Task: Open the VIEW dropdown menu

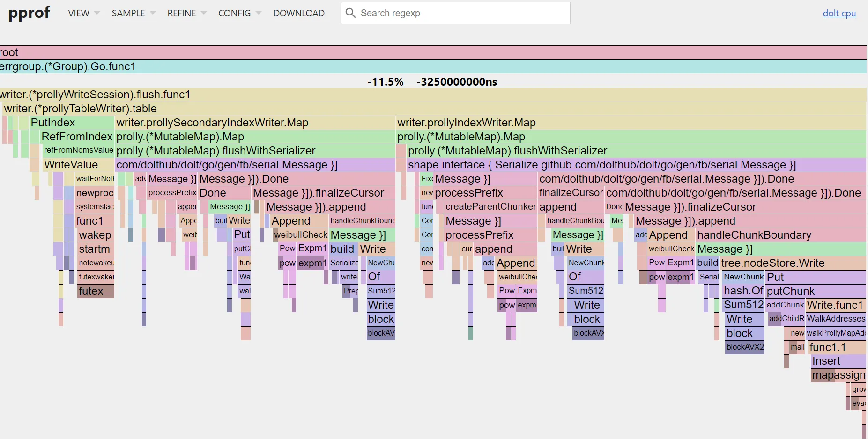Action: (83, 13)
